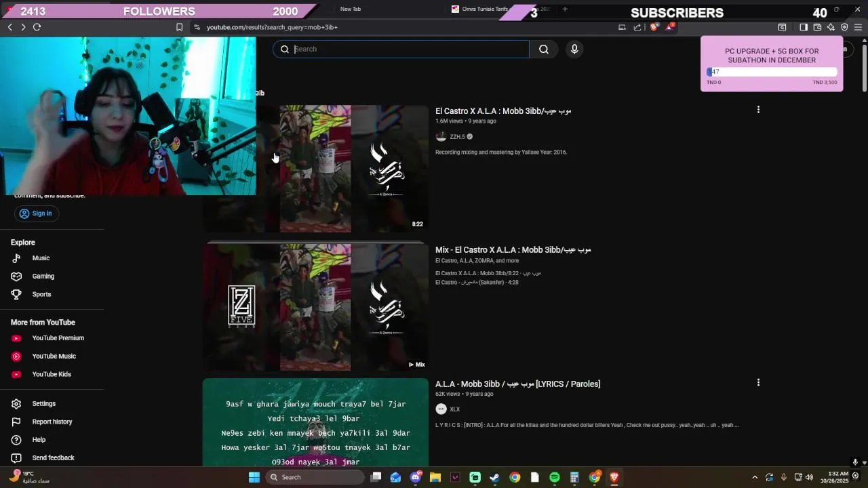Click the YouTube search magnifier button
The image size is (868, 488).
click(544, 49)
